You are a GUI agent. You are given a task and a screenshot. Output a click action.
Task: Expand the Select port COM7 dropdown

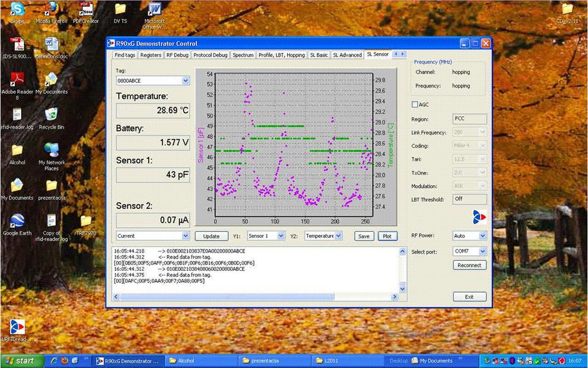click(x=482, y=251)
